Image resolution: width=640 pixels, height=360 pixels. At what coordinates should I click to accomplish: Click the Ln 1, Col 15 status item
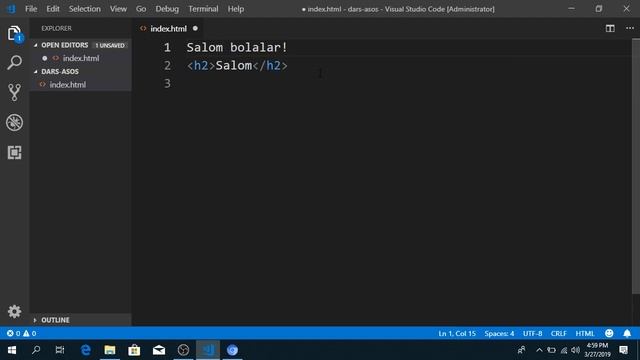coord(457,333)
